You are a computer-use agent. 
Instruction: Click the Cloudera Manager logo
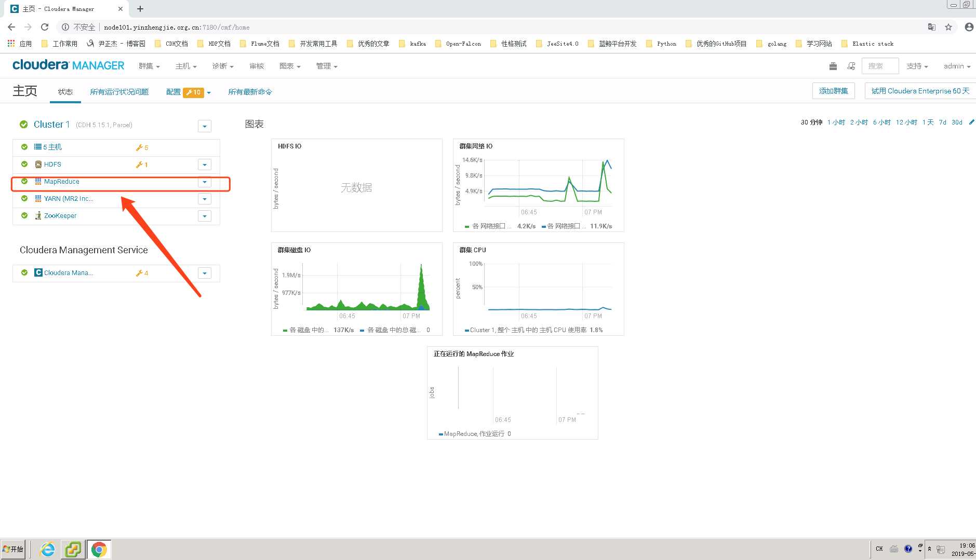pyautogui.click(x=68, y=65)
